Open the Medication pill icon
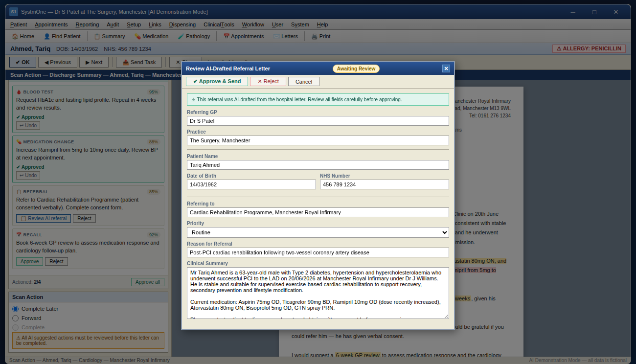Image resolution: width=636 pixels, height=364 pixels. (x=137, y=36)
